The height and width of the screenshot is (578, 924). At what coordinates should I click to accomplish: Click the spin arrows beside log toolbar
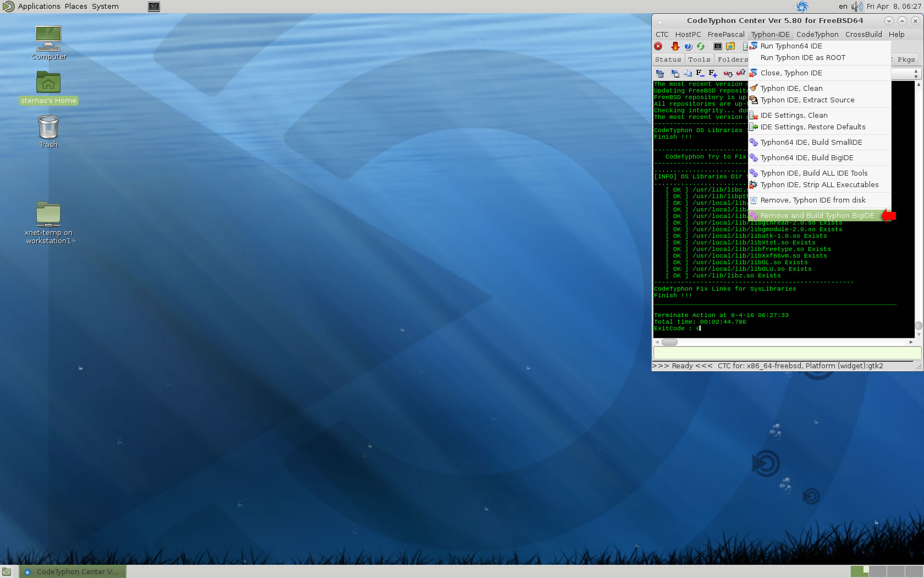click(916, 73)
